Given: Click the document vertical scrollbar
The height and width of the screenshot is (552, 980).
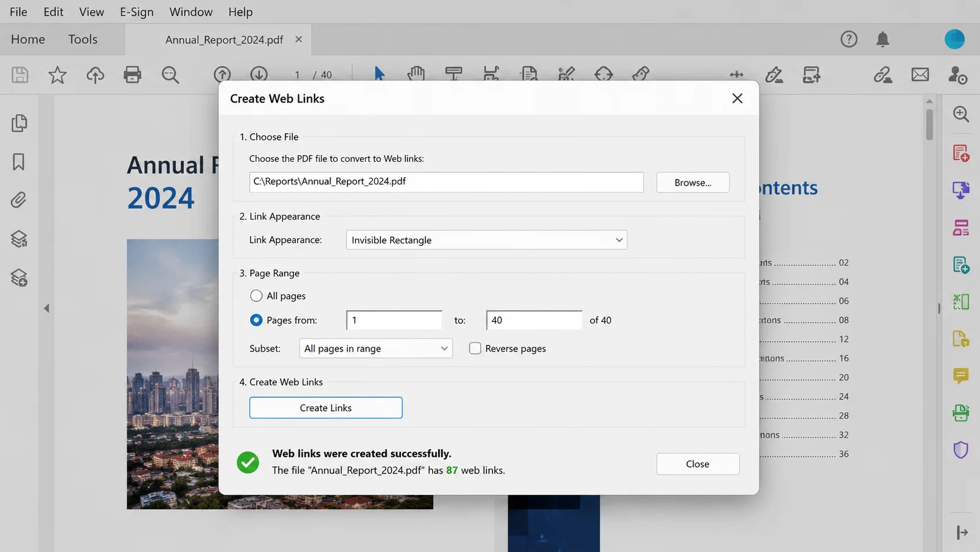Looking at the screenshot, I should (x=930, y=123).
